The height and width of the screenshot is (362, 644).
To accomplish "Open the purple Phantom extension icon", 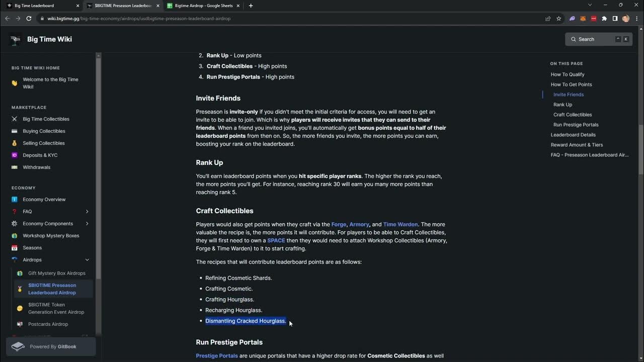I will (572, 19).
